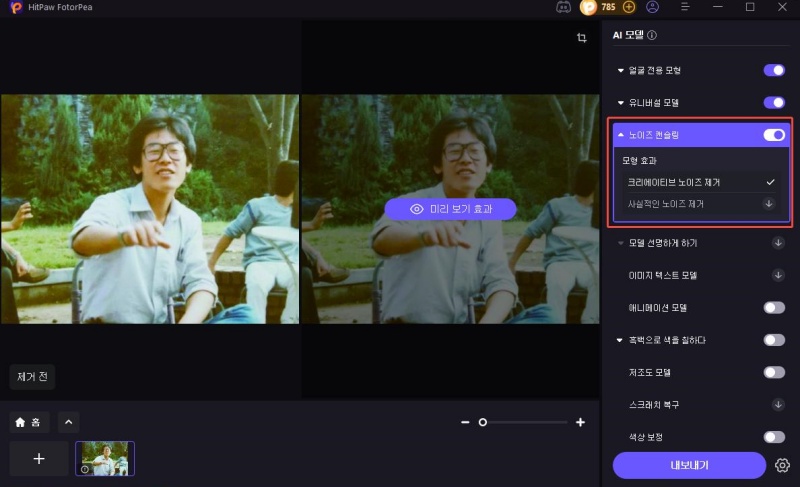This screenshot has height=487, width=800.
Task: Click the AI 모델 panel heading
Action: pyautogui.click(x=628, y=35)
